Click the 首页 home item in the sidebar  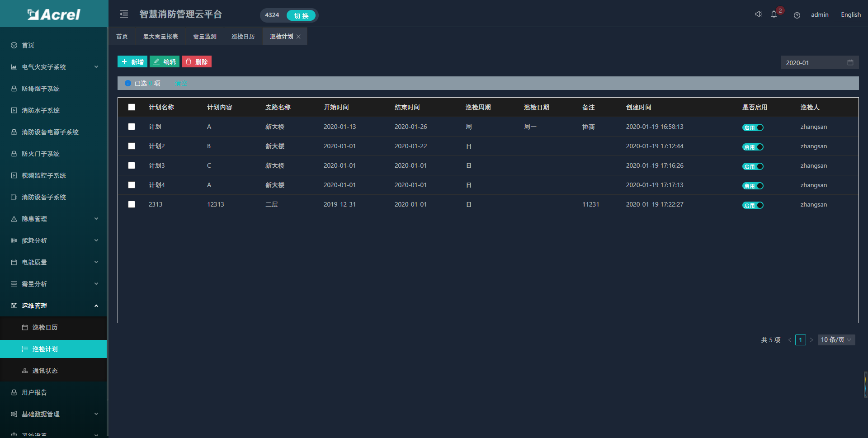(x=28, y=45)
